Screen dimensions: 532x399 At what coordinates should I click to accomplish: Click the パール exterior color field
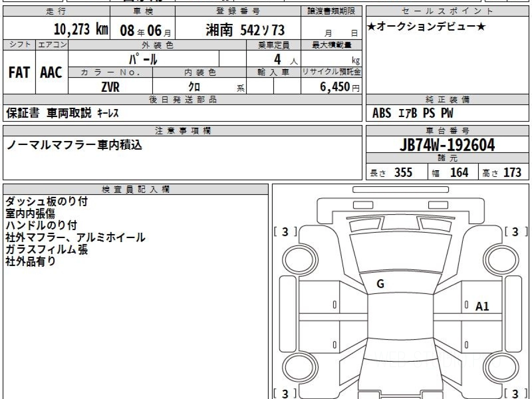pos(143,59)
